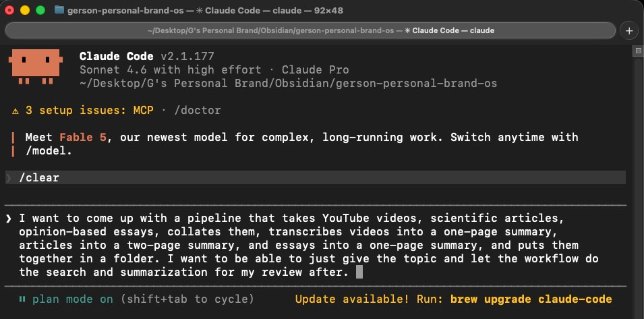Select the Claude Code terminal tab
This screenshot has width=644, height=319.
(x=310, y=30)
